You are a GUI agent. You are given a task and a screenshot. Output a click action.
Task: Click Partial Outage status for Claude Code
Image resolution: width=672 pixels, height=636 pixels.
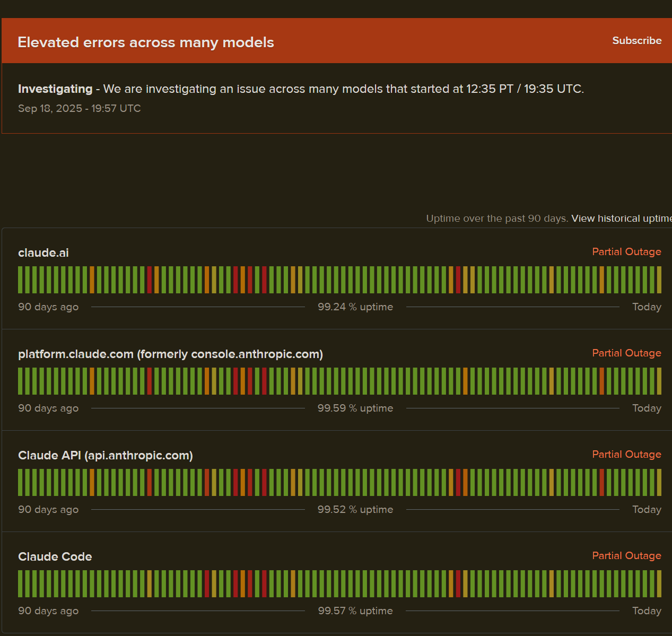(x=626, y=556)
